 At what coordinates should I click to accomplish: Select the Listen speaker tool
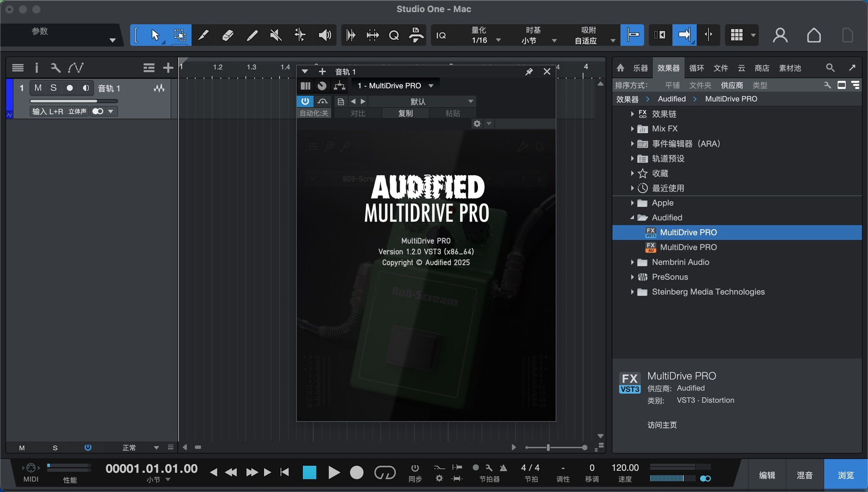325,35
